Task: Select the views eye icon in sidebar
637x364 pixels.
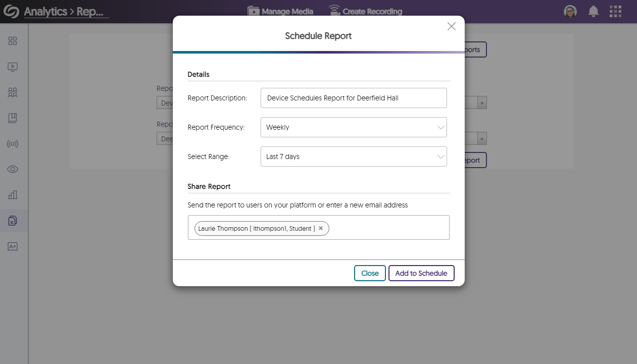Action: coord(13,169)
